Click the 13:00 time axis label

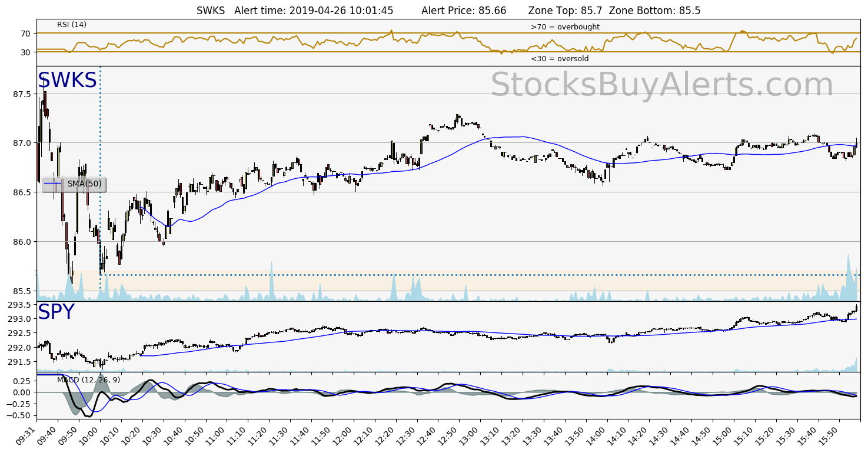[470, 436]
